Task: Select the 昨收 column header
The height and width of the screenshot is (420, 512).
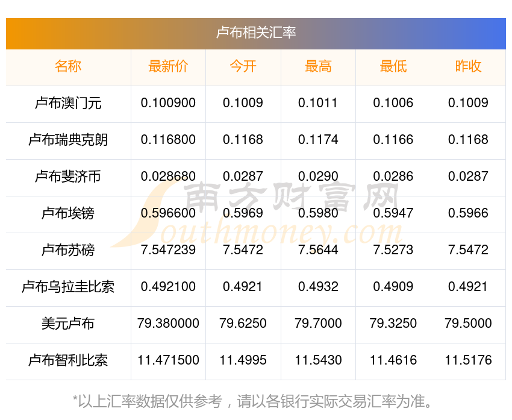Action: [468, 67]
